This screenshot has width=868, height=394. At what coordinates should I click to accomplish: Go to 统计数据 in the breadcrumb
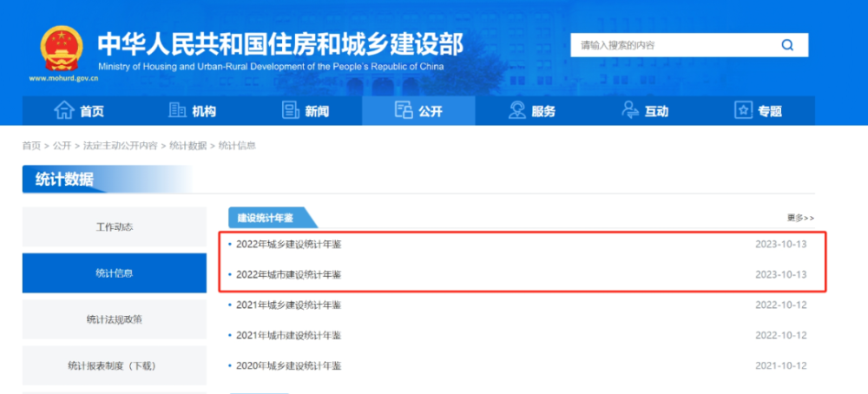coord(187,146)
